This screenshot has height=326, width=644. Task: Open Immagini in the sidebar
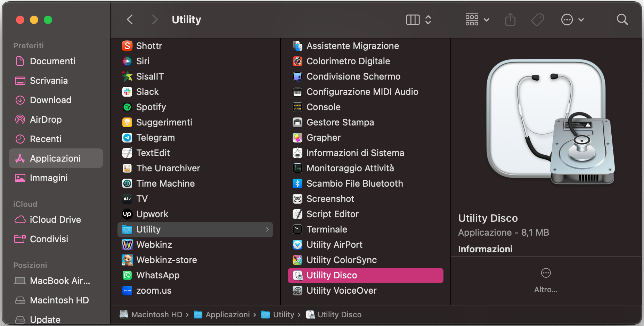point(56,178)
